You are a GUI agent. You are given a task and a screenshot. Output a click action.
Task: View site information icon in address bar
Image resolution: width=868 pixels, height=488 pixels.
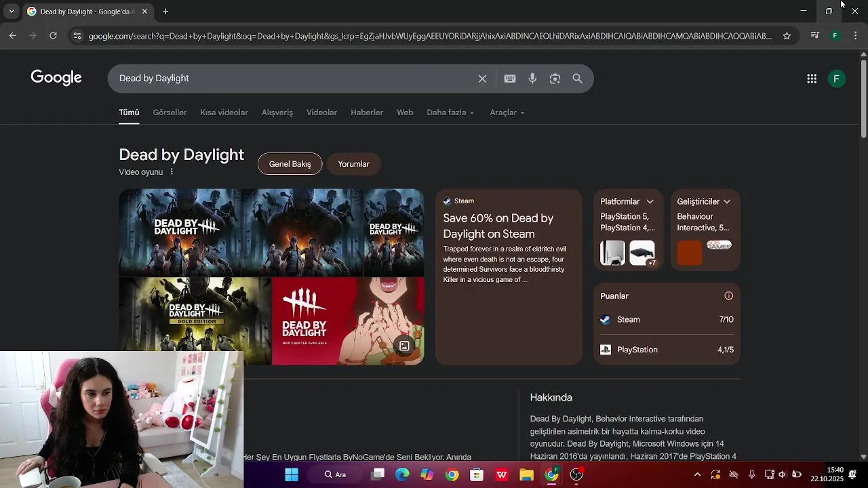click(77, 36)
